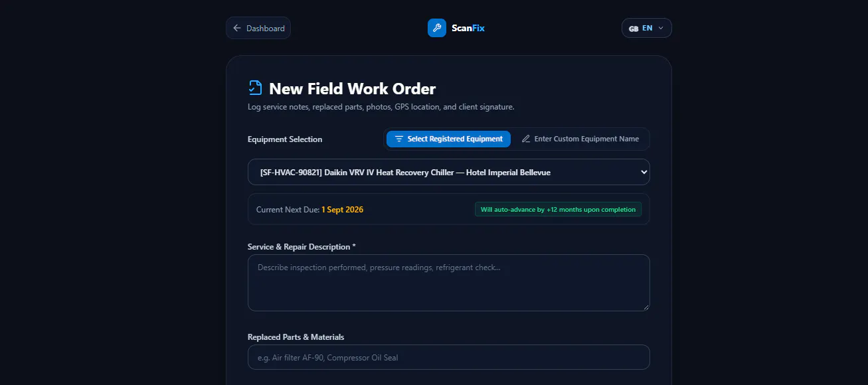Click the description textarea resize handle
Screen dimensions: 868x385
pyautogui.click(x=645, y=307)
